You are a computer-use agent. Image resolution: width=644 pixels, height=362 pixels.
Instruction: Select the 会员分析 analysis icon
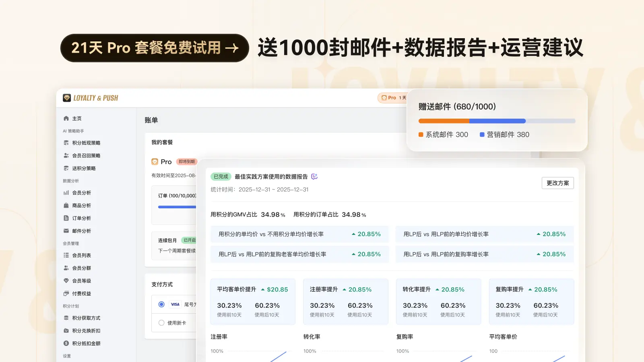(x=66, y=193)
